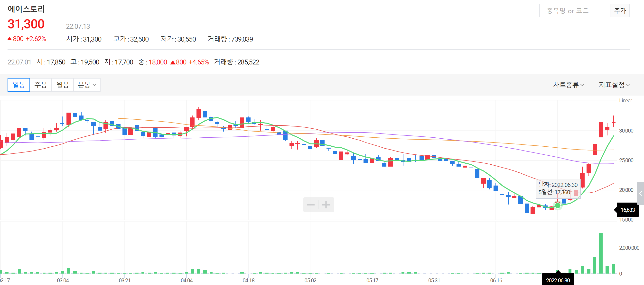This screenshot has width=644, height=285.
Task: Click the chart zoom out minus button
Action: click(x=311, y=205)
